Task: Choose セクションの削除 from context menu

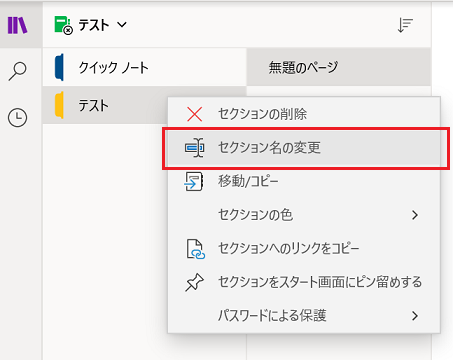Action: click(304, 114)
